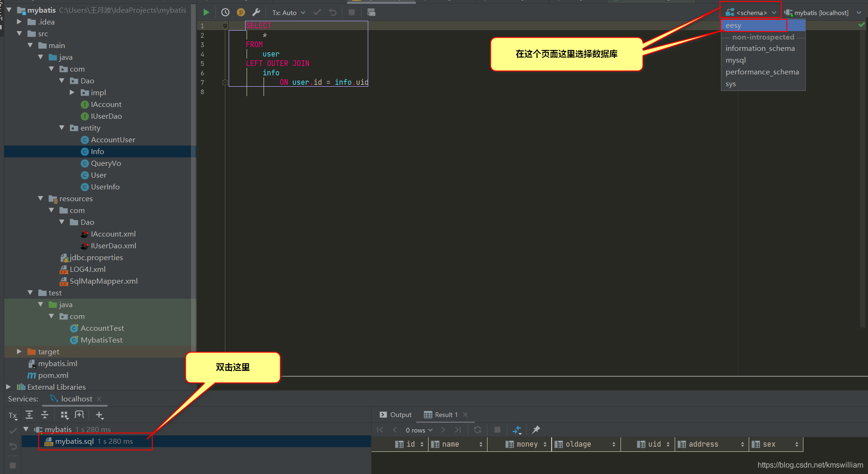Go to last page of results

458,430
